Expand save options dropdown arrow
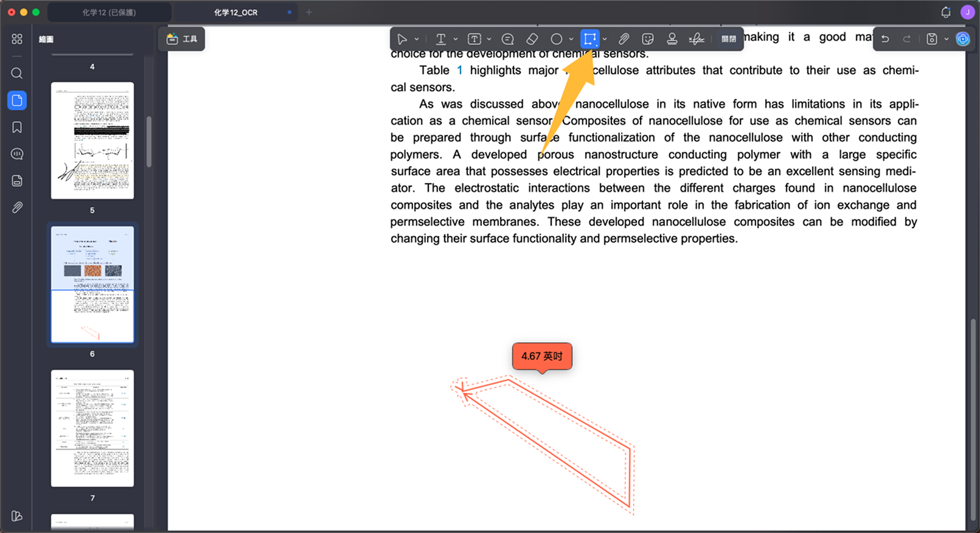Image resolution: width=980 pixels, height=533 pixels. pos(947,39)
